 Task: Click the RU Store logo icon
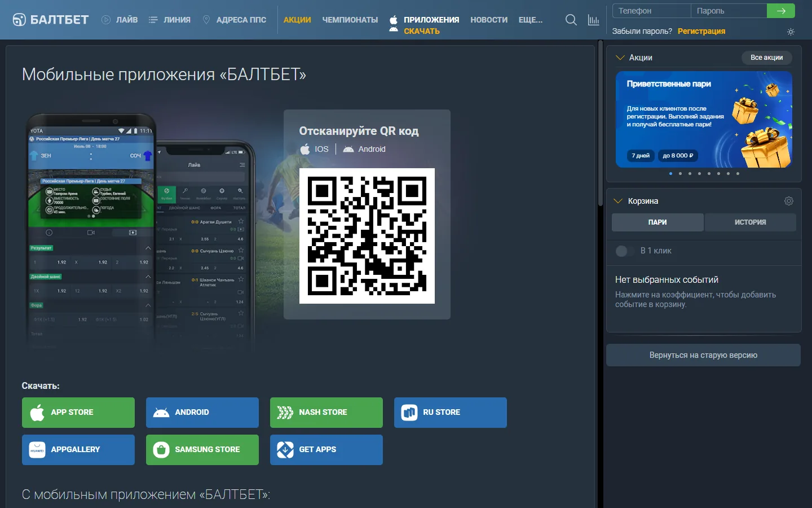(409, 413)
